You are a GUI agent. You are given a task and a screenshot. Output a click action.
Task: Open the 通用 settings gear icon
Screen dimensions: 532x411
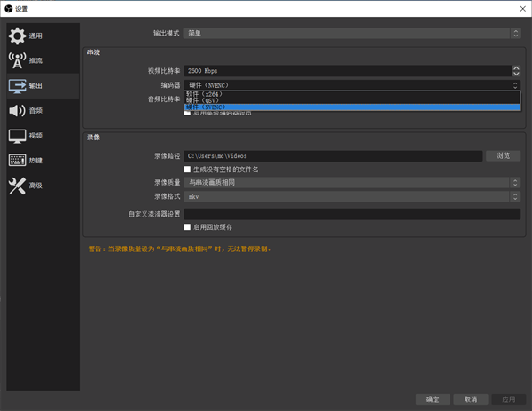pos(17,36)
